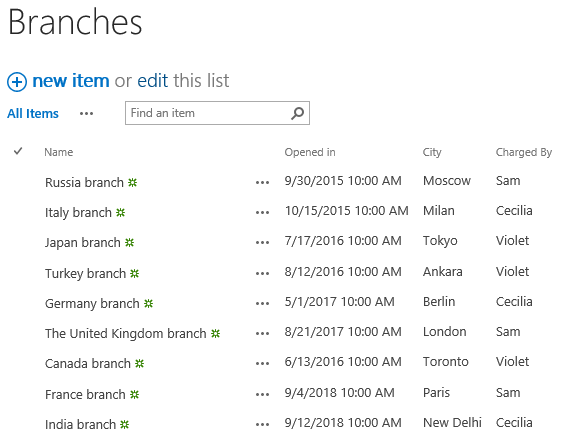Open The United Kingdom branch item
Viewport: 572px width, 441px height.
[125, 333]
